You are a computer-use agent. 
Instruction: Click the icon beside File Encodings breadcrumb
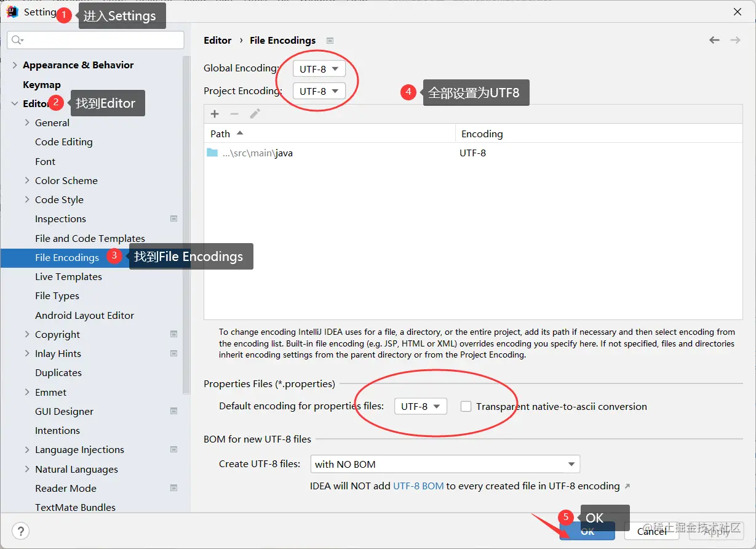click(330, 41)
